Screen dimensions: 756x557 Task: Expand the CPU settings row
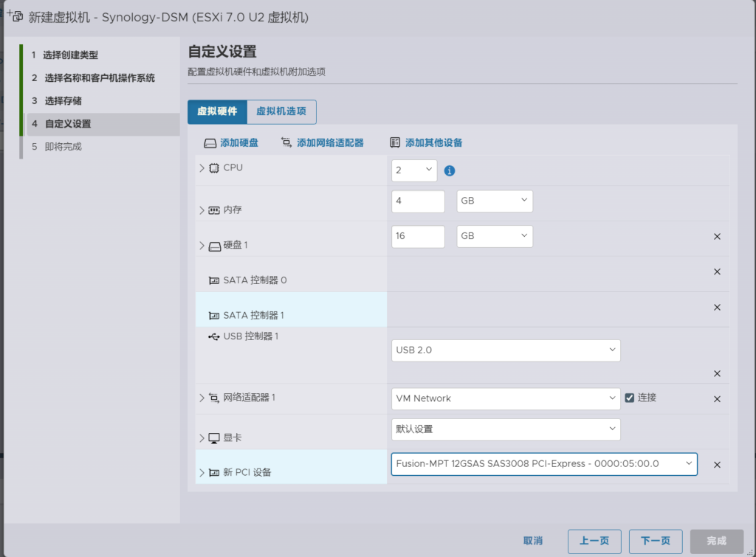click(202, 168)
